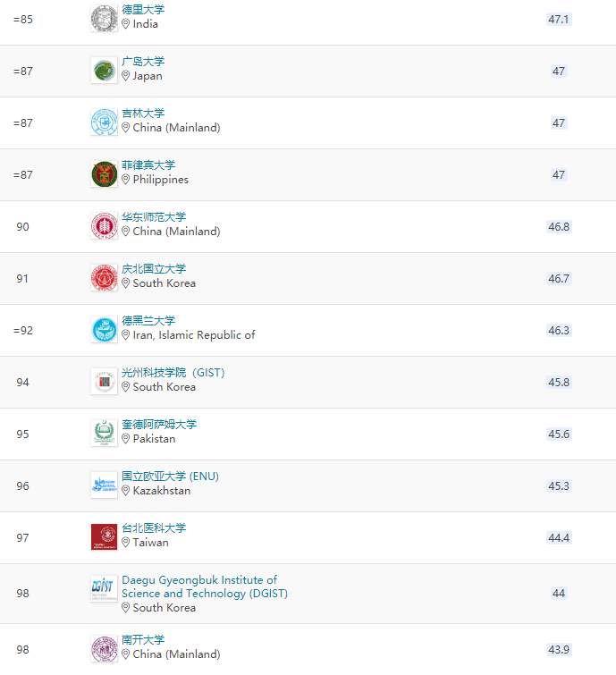Click the 吉林大学 university logo

click(x=104, y=122)
